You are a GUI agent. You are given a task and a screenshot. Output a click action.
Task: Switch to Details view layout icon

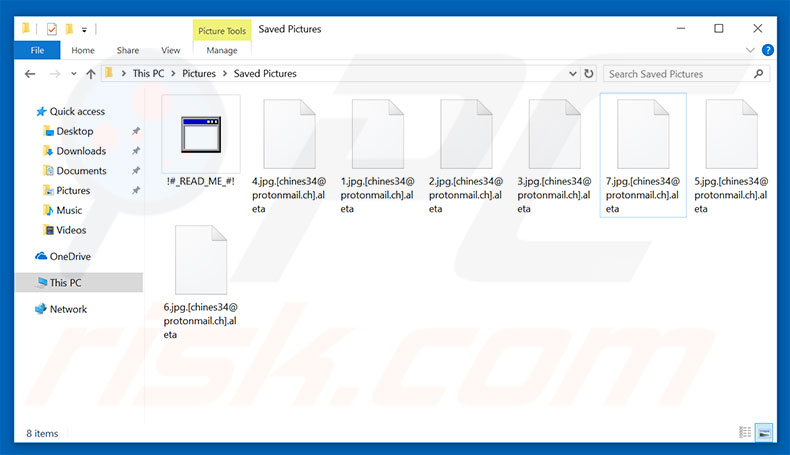click(x=745, y=432)
